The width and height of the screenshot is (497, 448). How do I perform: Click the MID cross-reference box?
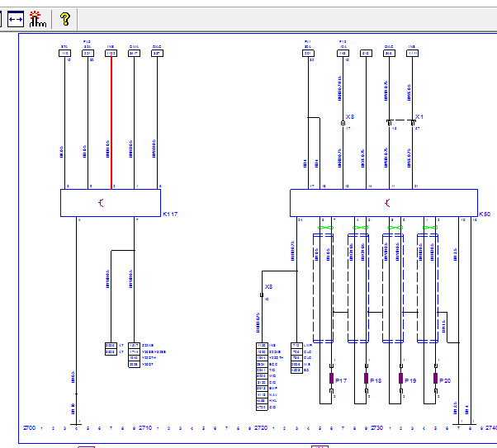click(262, 376)
